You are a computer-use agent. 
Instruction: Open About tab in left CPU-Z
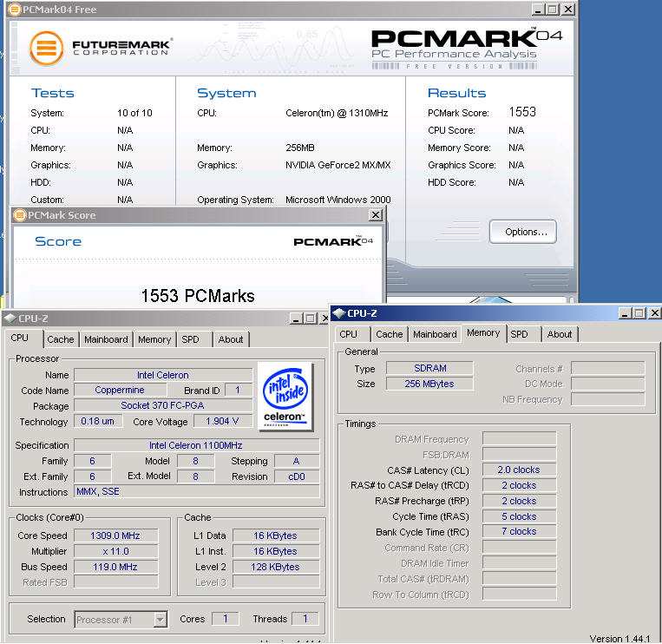(x=231, y=339)
